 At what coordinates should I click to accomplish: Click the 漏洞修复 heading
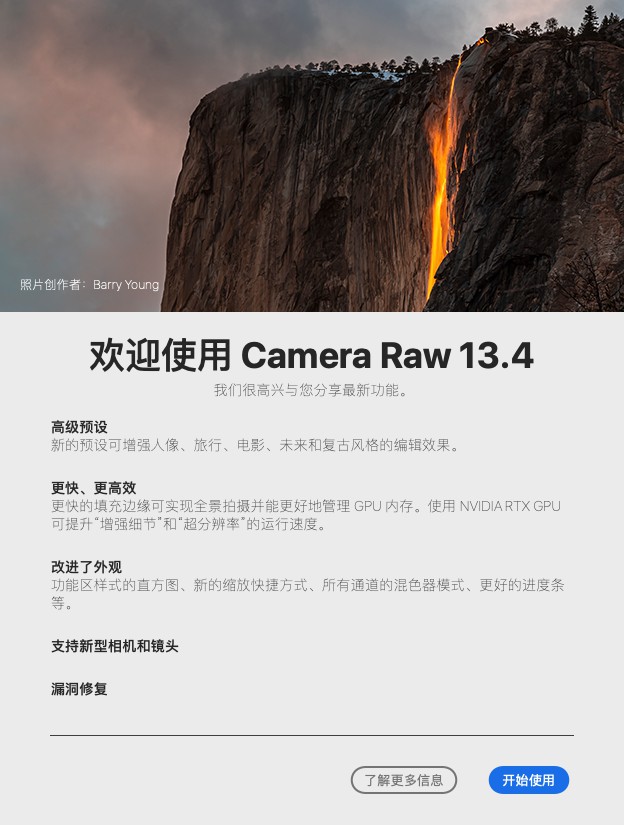click(79, 689)
